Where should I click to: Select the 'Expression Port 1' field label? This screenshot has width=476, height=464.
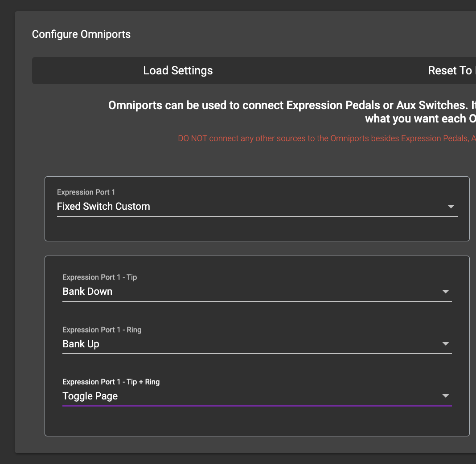point(86,192)
